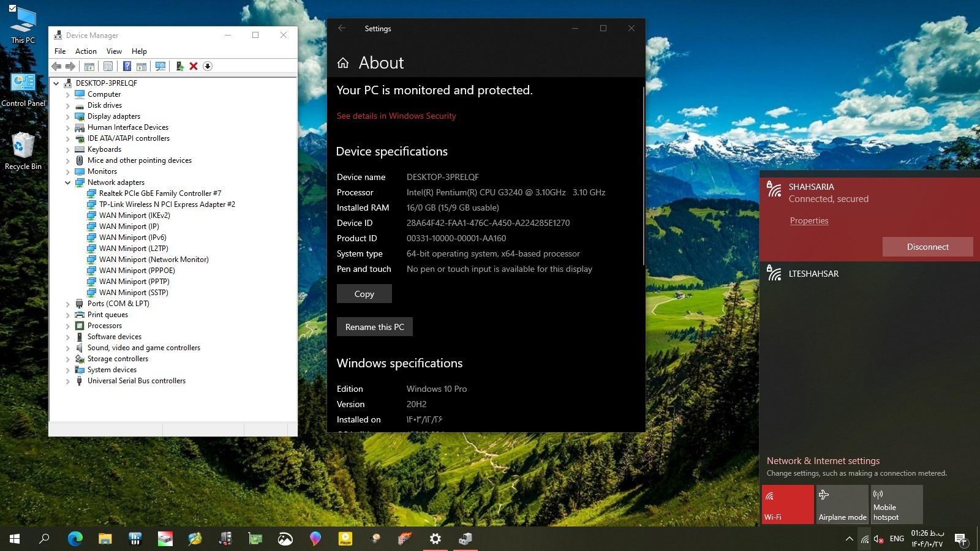The image size is (980, 551).
Task: Click the Disable device down-arrow icon
Action: [x=208, y=66]
